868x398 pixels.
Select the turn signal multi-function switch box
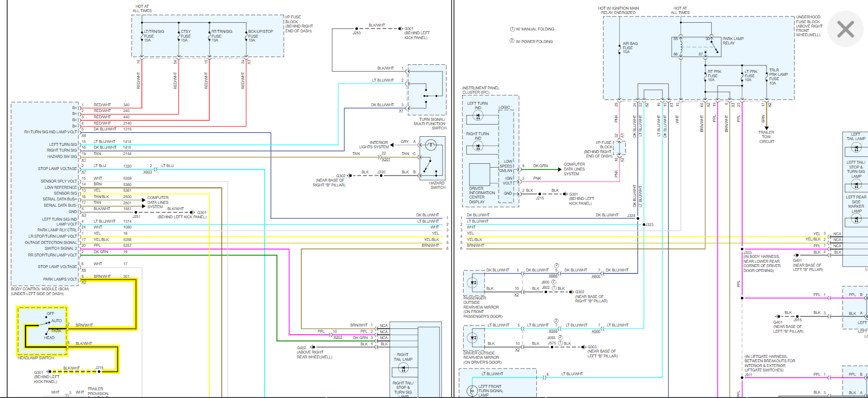tap(427, 90)
